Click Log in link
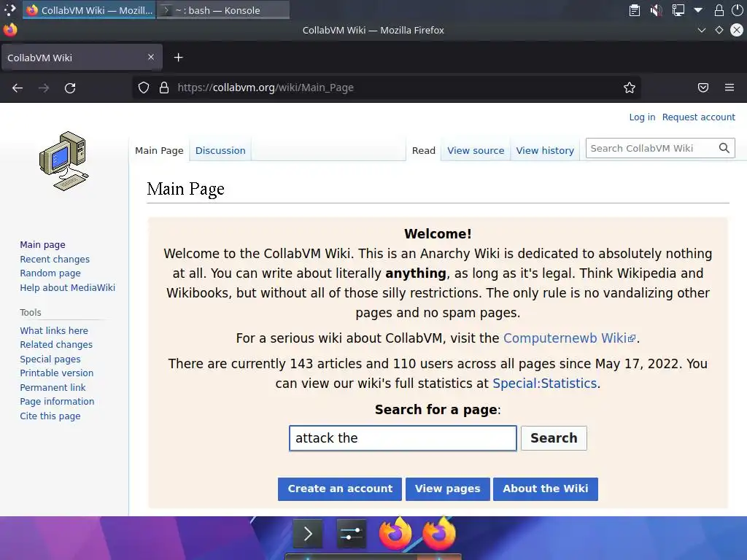The width and height of the screenshot is (747, 560). [x=642, y=117]
